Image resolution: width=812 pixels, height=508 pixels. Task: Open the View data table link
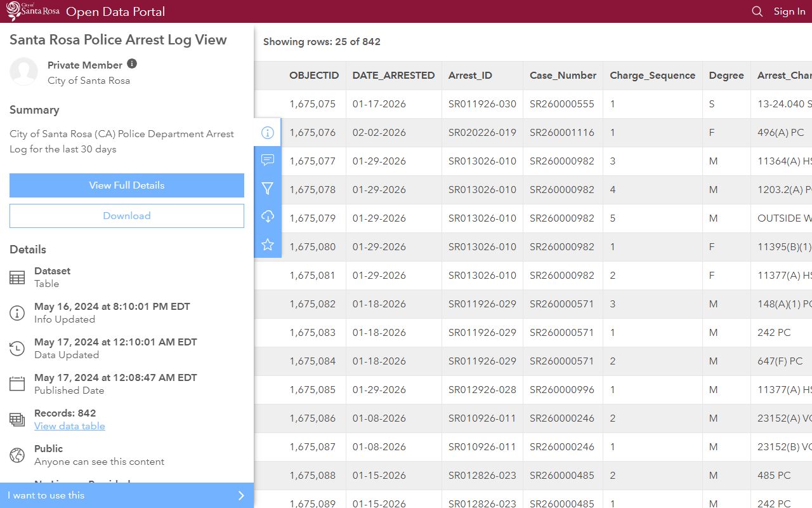click(70, 426)
